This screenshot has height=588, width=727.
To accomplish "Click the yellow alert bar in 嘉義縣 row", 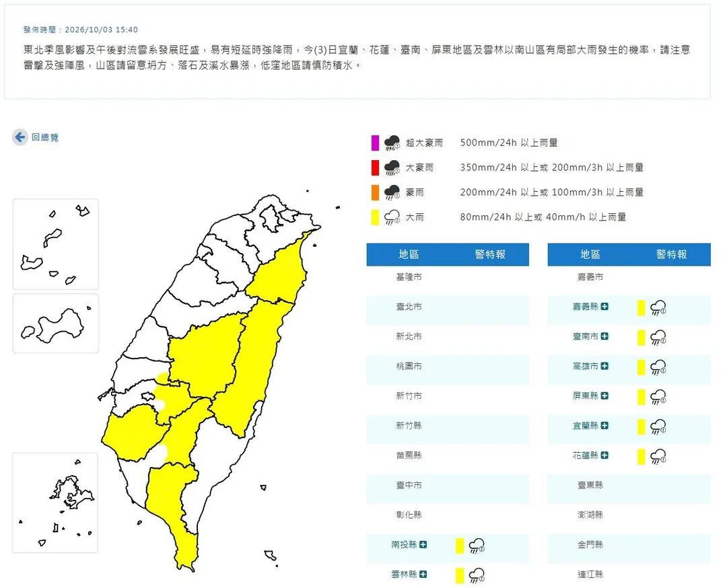I will click(642, 307).
